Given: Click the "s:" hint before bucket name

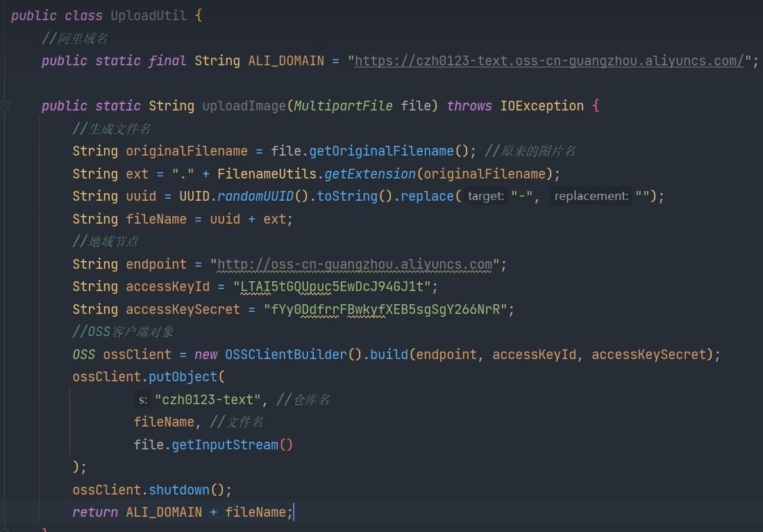Looking at the screenshot, I should click(x=143, y=399).
